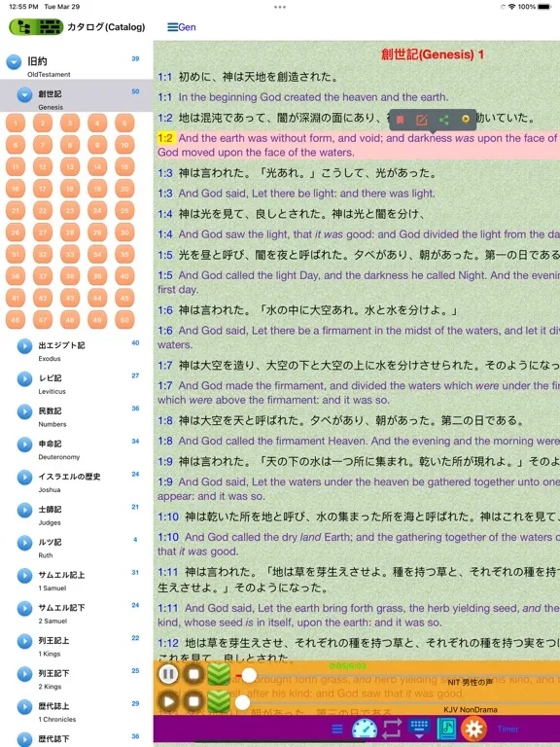560x747 pixels.
Task: Expand the 1 Samuel book
Action: [x=24, y=576]
